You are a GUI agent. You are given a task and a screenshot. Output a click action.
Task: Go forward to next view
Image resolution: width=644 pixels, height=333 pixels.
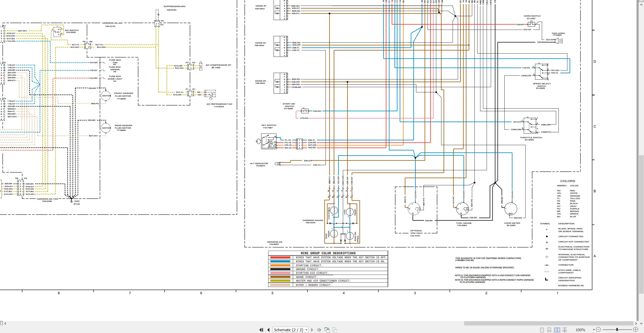[335, 330]
